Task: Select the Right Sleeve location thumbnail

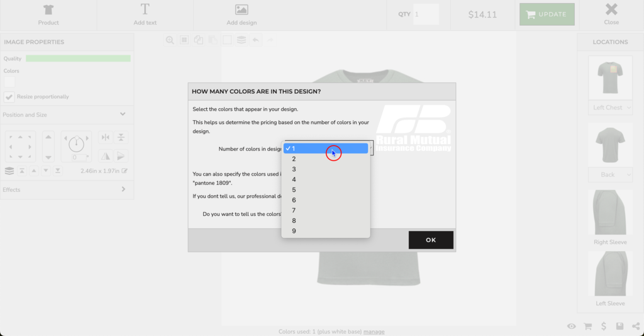Action: coord(610,212)
